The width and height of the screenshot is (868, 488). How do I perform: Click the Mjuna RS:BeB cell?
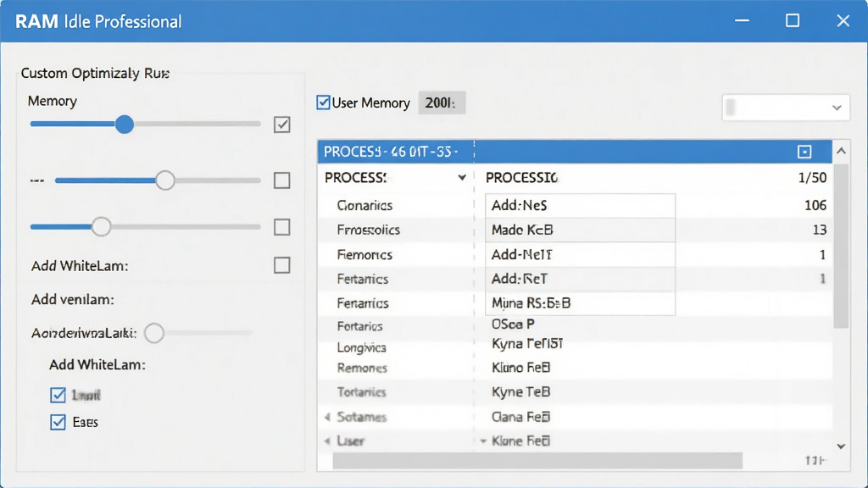(x=580, y=303)
